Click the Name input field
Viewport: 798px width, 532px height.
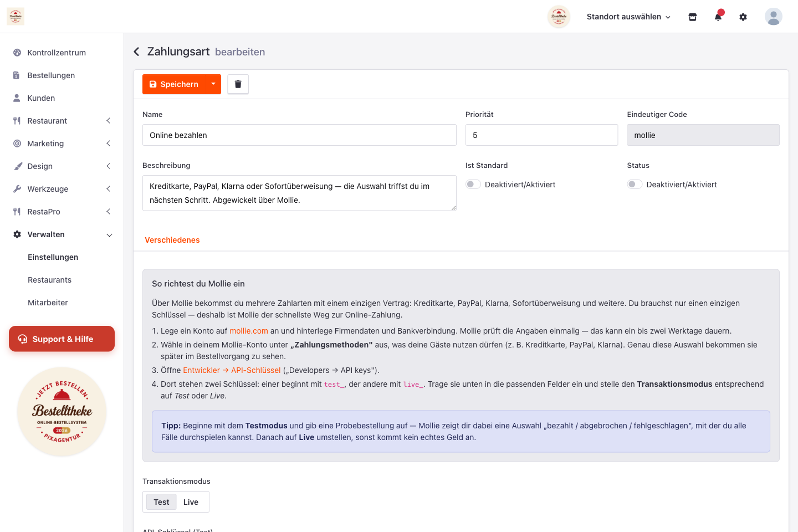[x=299, y=135]
